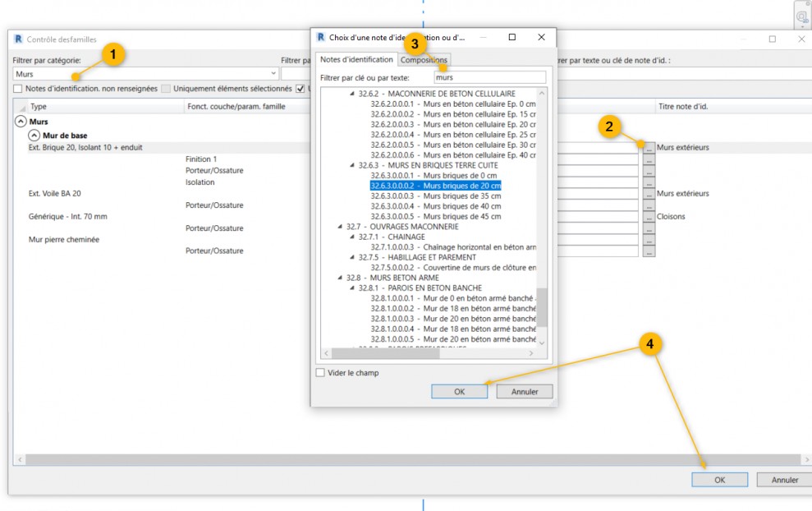The image size is (812, 511).
Task: Select 32.8.1.0.0.0.1 Mur de 0 en béton armé banché
Action: (x=453, y=298)
